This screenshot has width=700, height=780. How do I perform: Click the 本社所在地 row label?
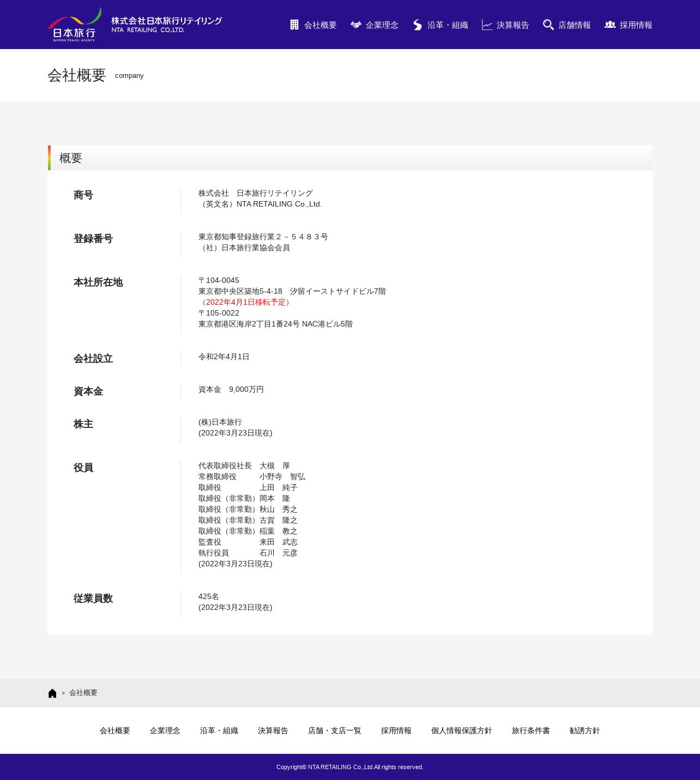98,282
